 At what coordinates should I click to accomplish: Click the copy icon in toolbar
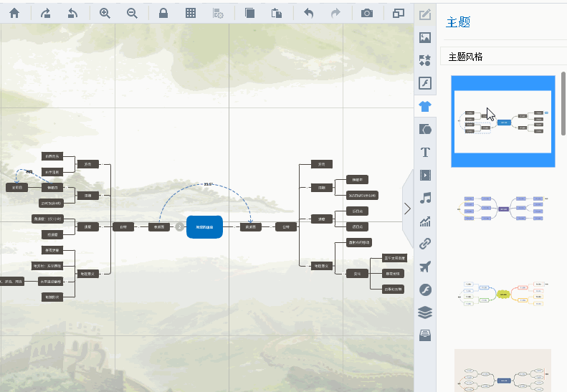249,14
